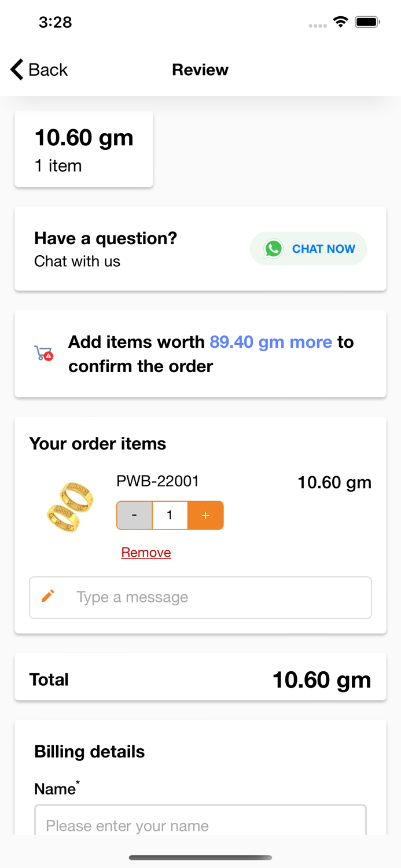Decrease quantity with minus button
Viewport: 401px width, 868px height.
tap(134, 515)
